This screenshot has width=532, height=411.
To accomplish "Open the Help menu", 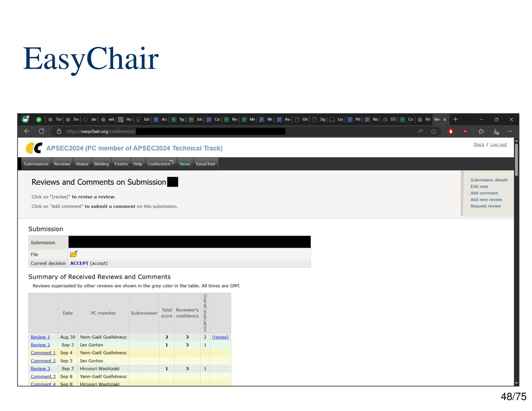I will point(138,164).
